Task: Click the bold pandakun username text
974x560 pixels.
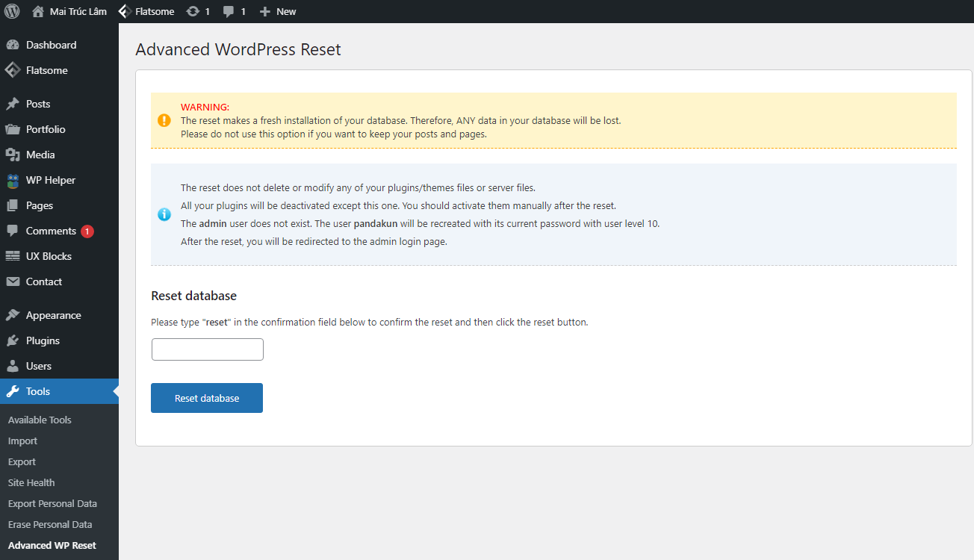Action: click(376, 223)
